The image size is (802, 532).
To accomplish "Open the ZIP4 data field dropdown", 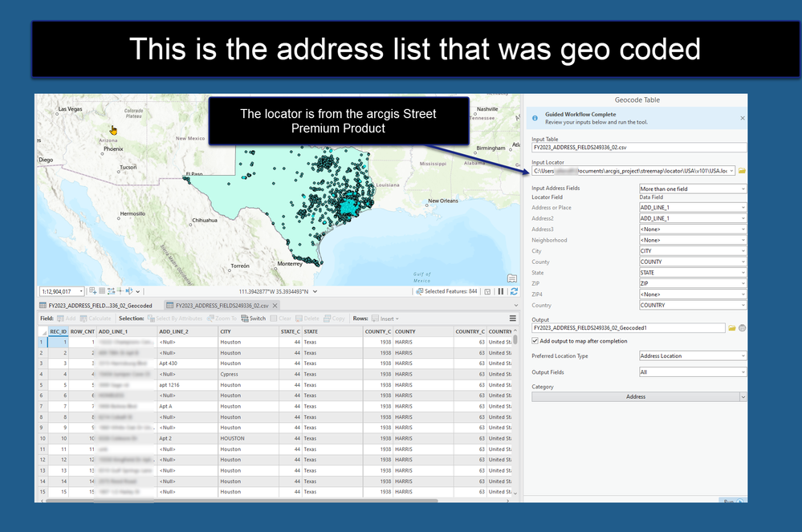I will 693,294.
